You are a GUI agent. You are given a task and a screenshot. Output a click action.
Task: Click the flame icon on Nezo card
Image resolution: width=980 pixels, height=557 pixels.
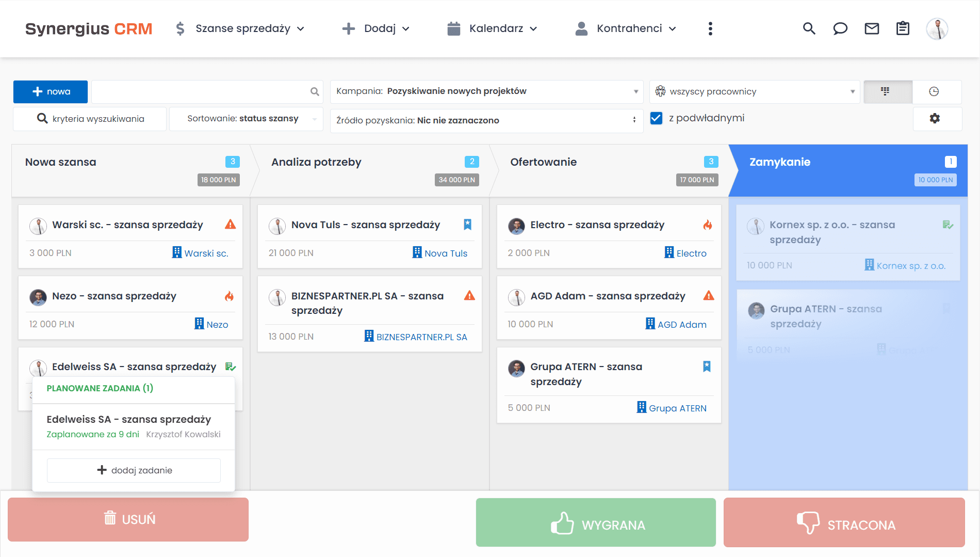point(229,296)
